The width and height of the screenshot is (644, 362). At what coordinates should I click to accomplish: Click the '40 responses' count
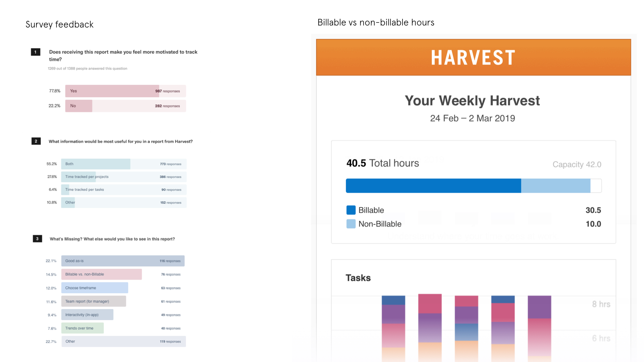[171, 328]
